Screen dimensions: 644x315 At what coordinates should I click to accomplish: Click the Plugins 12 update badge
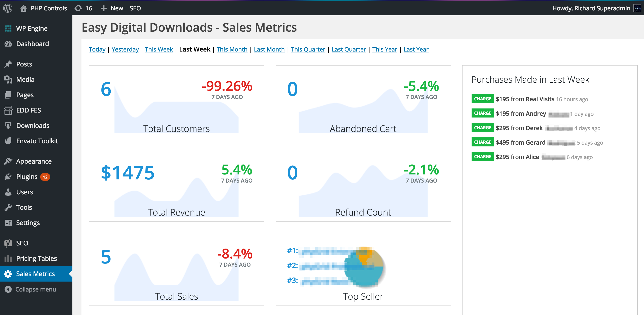coord(45,177)
